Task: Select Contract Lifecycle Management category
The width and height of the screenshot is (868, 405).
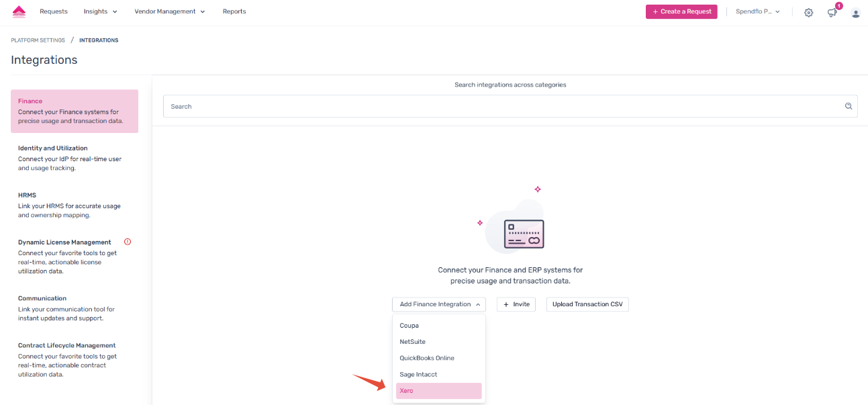Action: 75,360
